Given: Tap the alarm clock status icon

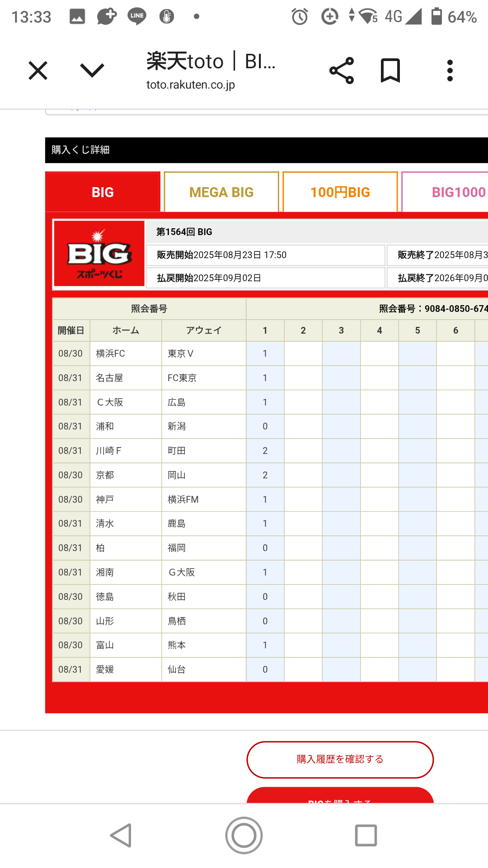Looking at the screenshot, I should point(300,17).
